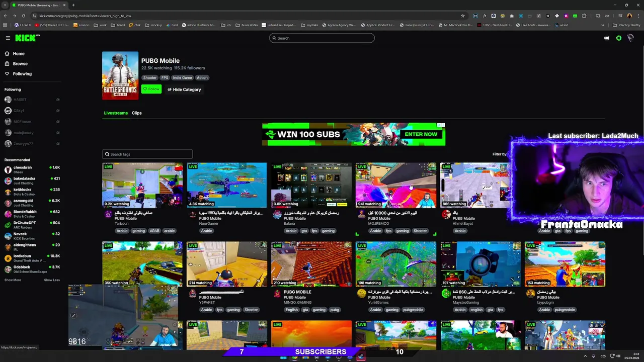The height and width of the screenshot is (362, 644).
Task: Open Zmaryys77 in the Following list
Action: tap(31, 144)
